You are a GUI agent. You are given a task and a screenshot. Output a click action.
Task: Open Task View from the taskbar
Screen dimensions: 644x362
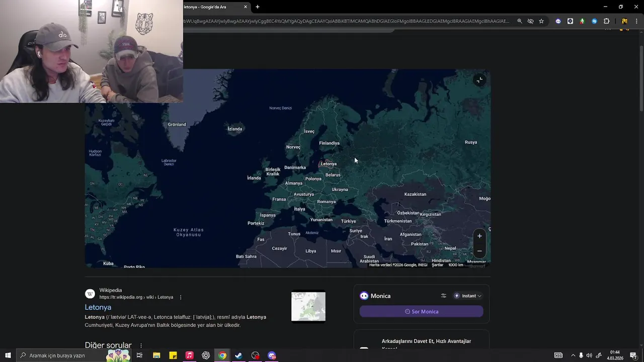click(139, 355)
